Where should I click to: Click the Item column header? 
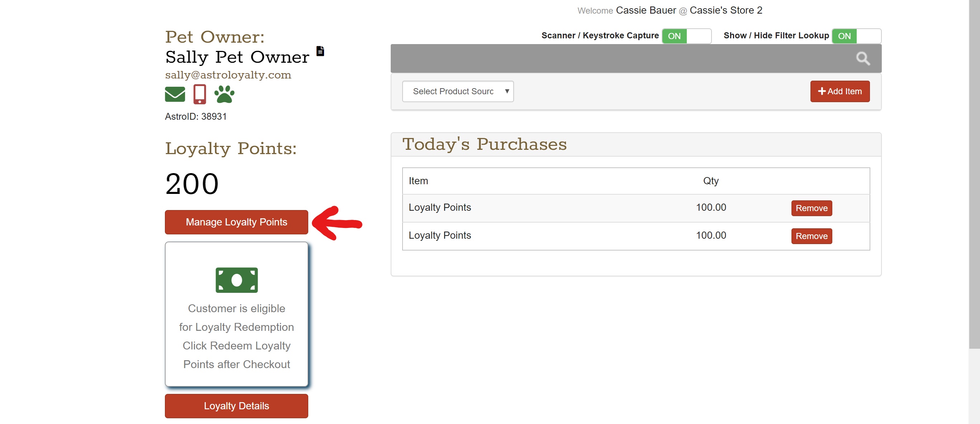418,181
